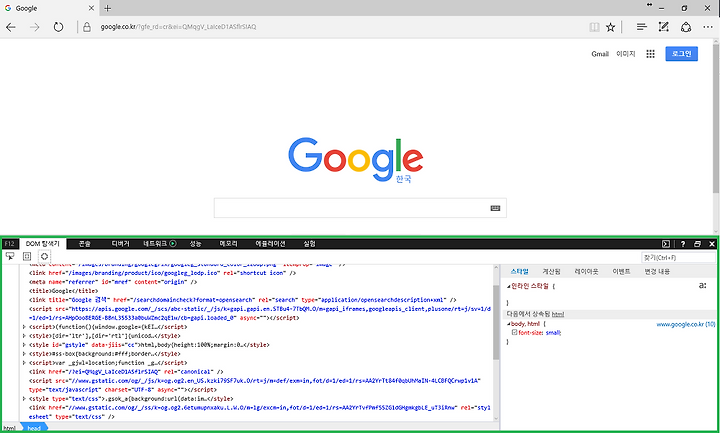Switch to the DOM 탐색기 tab
The image size is (720, 433).
click(x=43, y=244)
